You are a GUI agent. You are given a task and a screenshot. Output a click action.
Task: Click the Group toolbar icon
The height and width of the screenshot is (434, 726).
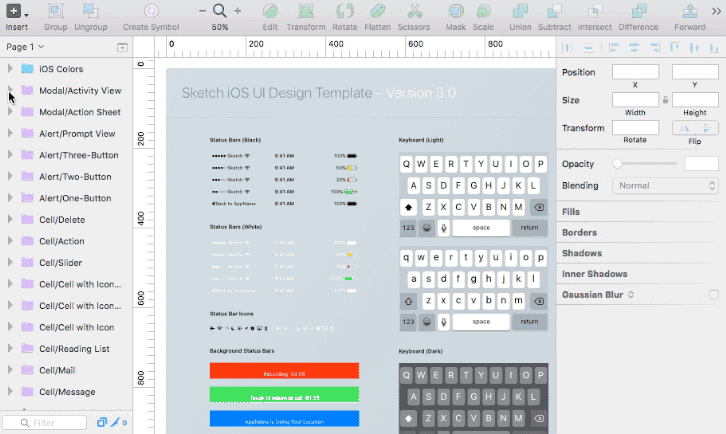tap(56, 11)
